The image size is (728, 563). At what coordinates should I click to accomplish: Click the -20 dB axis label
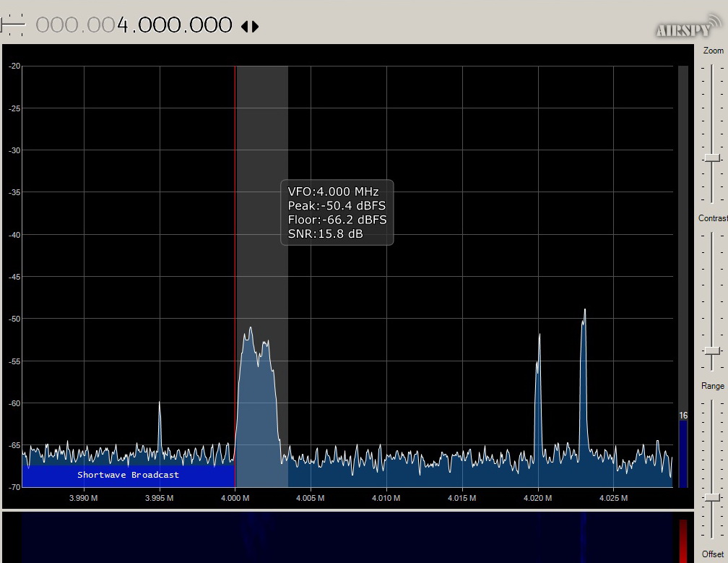[14, 66]
